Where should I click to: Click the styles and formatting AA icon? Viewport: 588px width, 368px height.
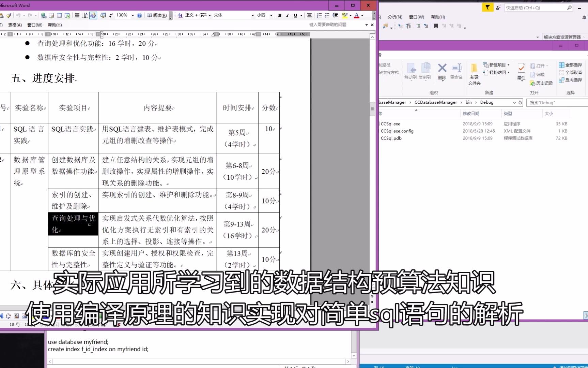(180, 15)
